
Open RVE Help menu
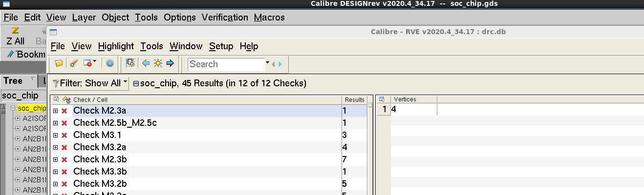249,46
